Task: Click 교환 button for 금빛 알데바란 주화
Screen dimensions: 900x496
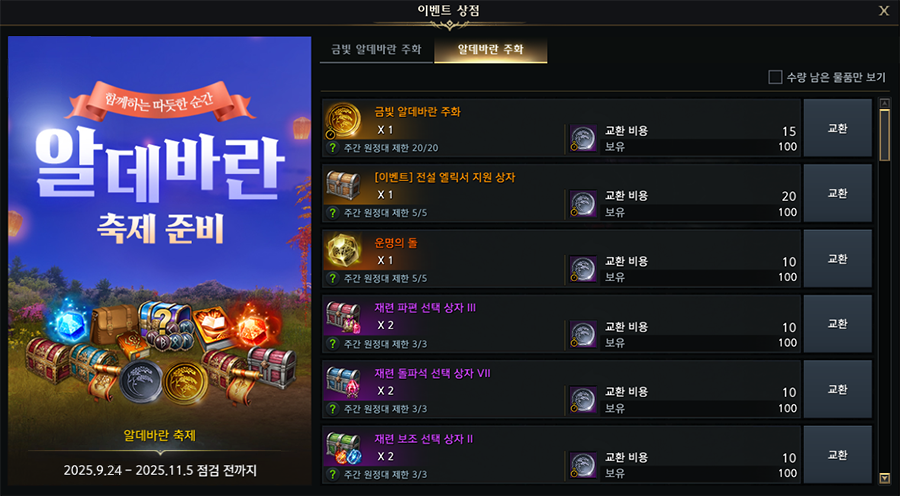Action: coord(837,127)
